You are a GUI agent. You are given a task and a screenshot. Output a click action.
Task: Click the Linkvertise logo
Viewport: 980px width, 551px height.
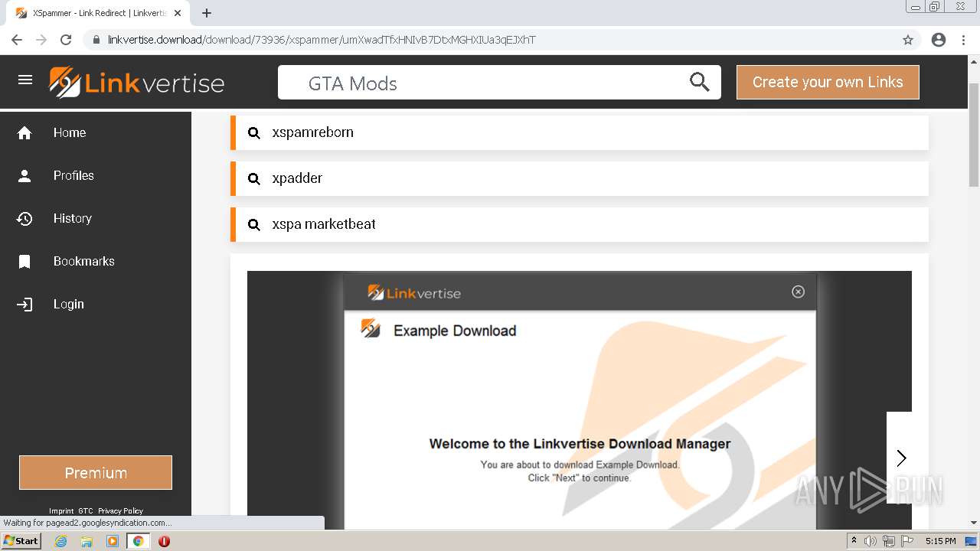click(137, 83)
